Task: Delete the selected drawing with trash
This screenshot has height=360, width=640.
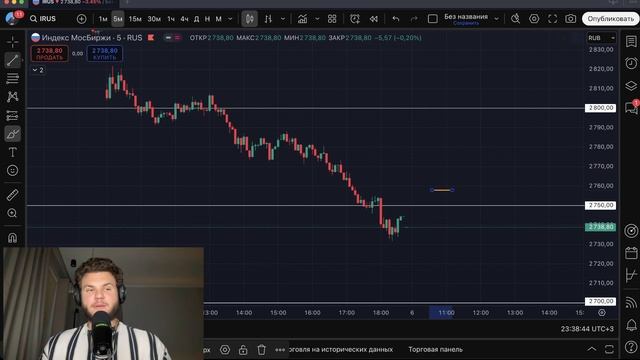Action: [x=262, y=350]
